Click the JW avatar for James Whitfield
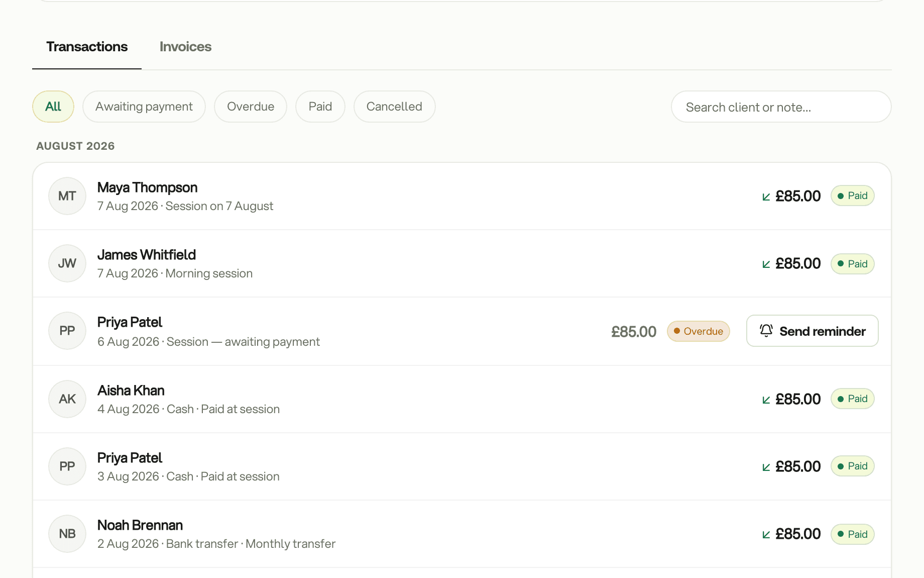This screenshot has width=924, height=578. [x=67, y=263]
